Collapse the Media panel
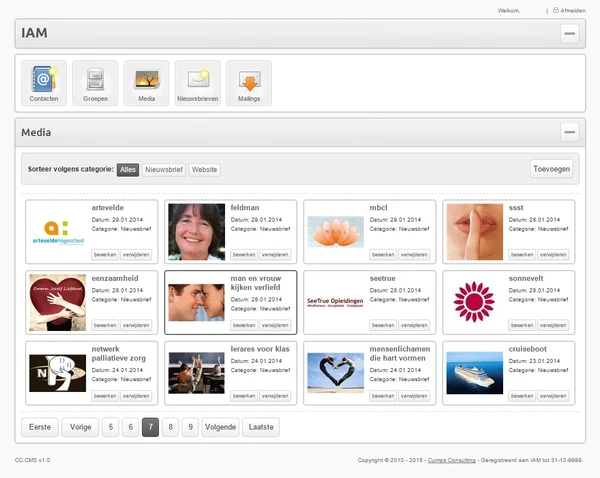The width and height of the screenshot is (600, 478). tap(569, 132)
